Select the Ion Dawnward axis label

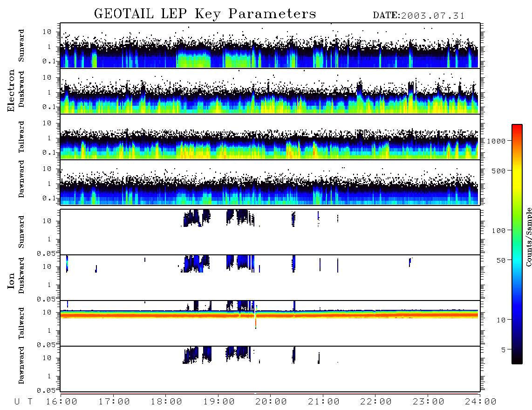pos(21,365)
